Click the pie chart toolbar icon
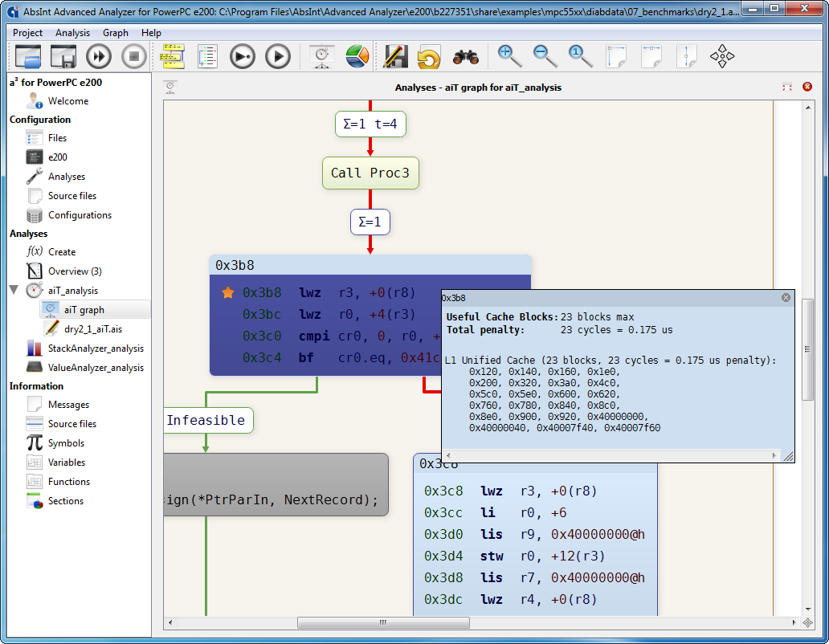 [x=357, y=56]
